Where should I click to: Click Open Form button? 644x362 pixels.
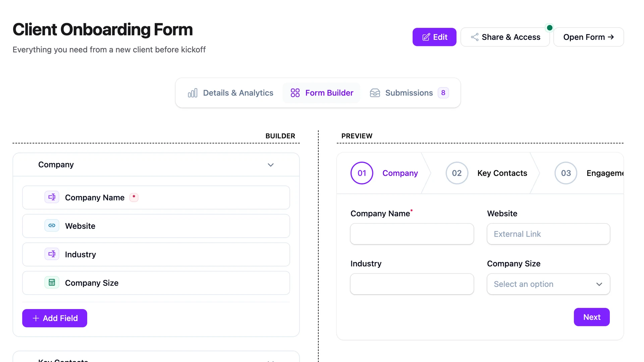[588, 37]
